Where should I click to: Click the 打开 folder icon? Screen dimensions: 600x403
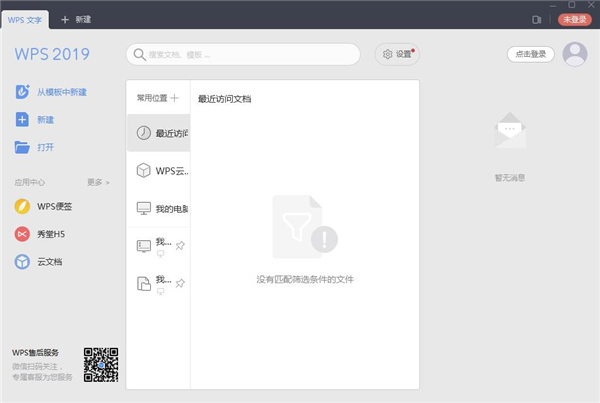[x=22, y=147]
